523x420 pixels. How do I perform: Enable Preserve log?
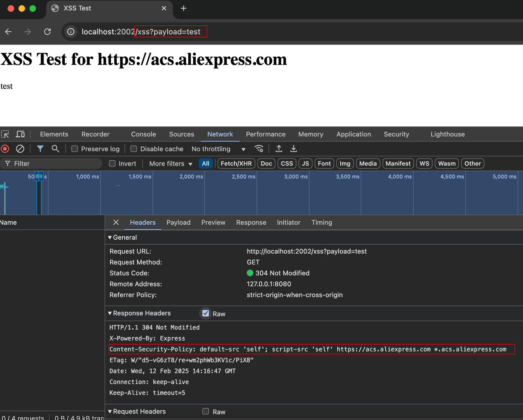(x=74, y=149)
